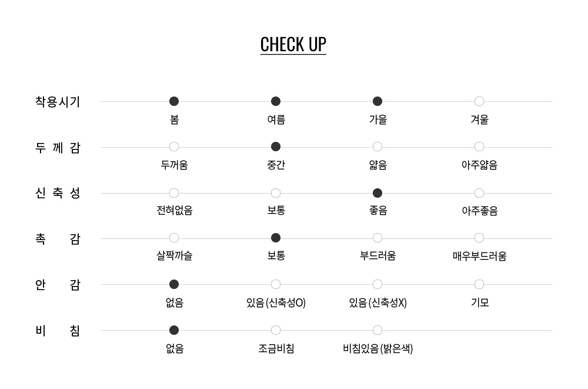Select the 봄 season dot

point(174,101)
